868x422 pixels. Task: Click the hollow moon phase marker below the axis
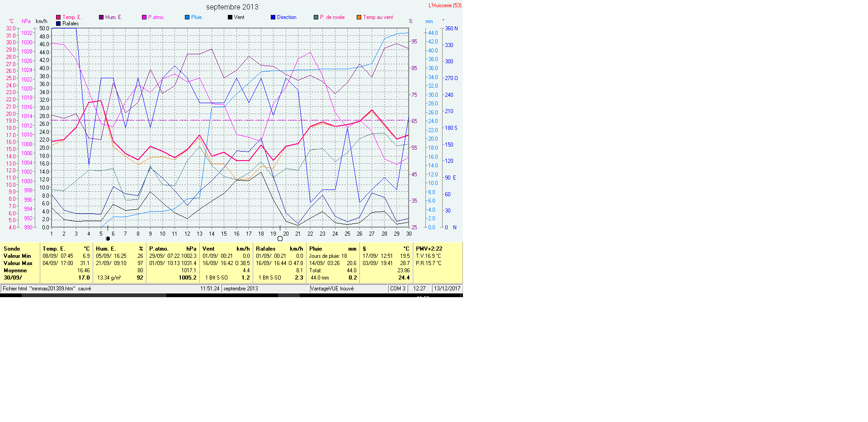pyautogui.click(x=280, y=238)
